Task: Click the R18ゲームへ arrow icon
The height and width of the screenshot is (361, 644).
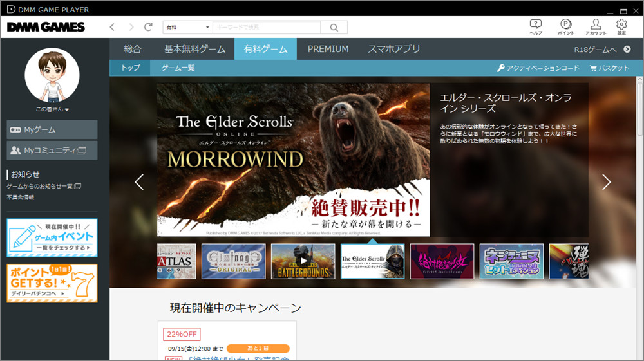Action: click(x=627, y=49)
